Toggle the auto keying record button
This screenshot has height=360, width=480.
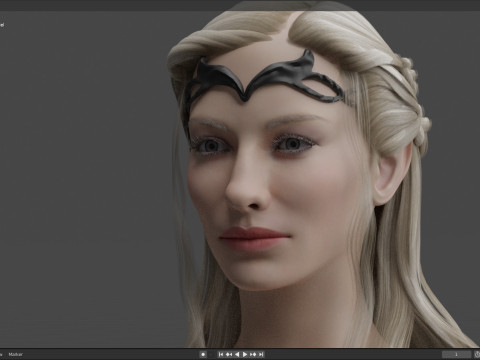(x=203, y=354)
